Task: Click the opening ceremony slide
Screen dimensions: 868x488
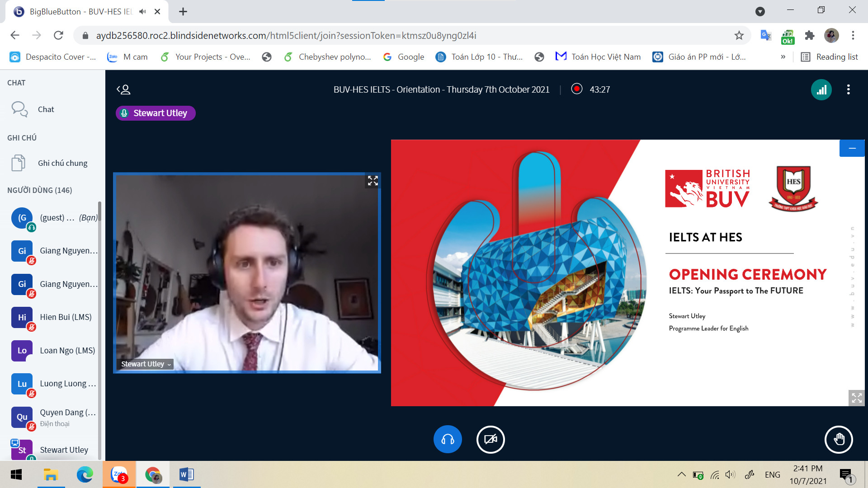Action: tap(628, 273)
